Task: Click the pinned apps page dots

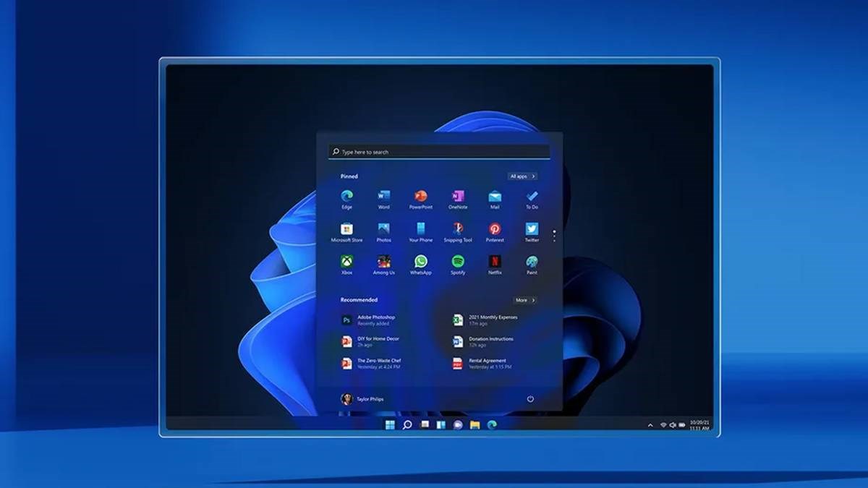Action: point(554,236)
